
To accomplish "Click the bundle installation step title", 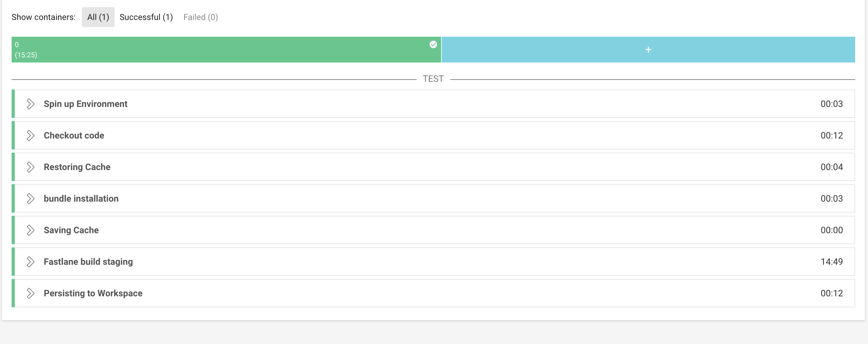I will tap(81, 199).
